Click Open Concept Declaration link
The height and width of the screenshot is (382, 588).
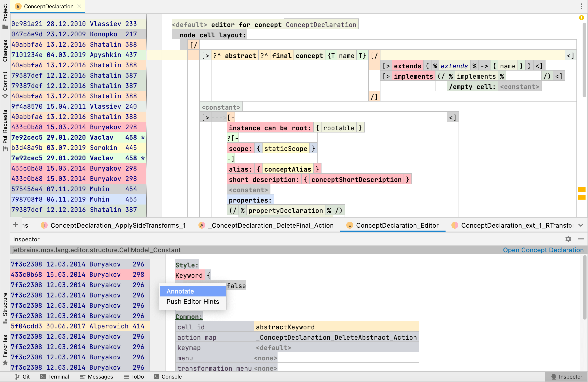point(543,250)
